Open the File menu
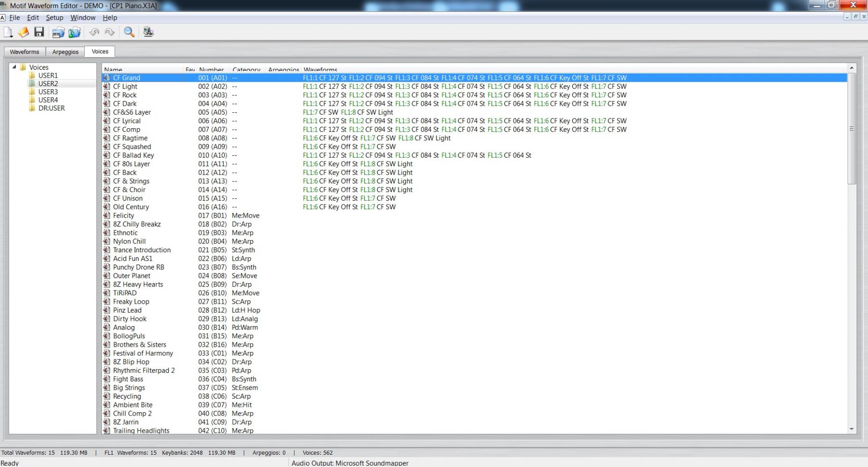The width and height of the screenshot is (868, 467). (x=15, y=17)
